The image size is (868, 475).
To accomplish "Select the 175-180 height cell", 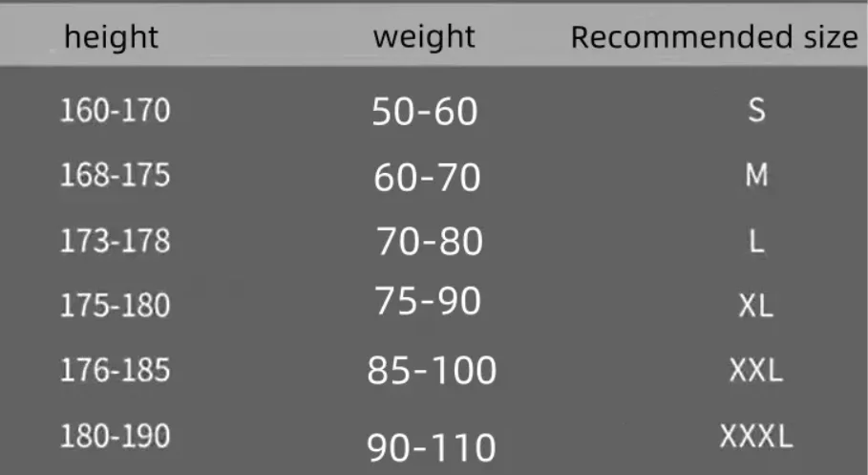I will [116, 306].
